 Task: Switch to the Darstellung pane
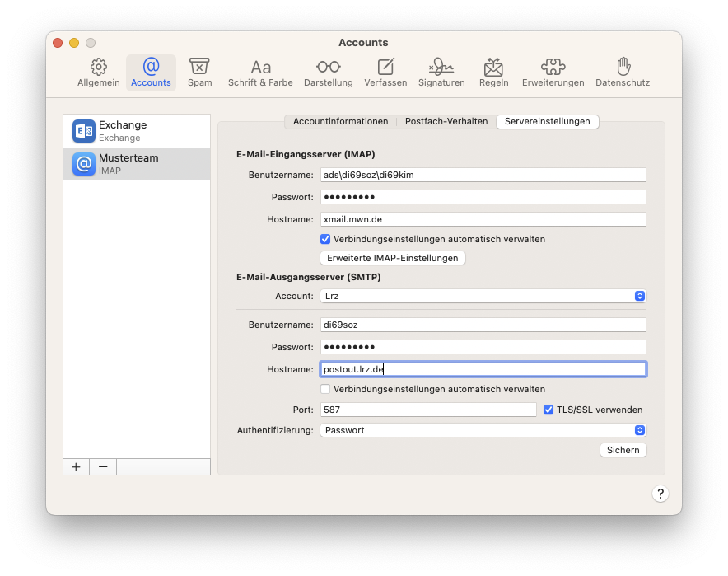pyautogui.click(x=328, y=73)
